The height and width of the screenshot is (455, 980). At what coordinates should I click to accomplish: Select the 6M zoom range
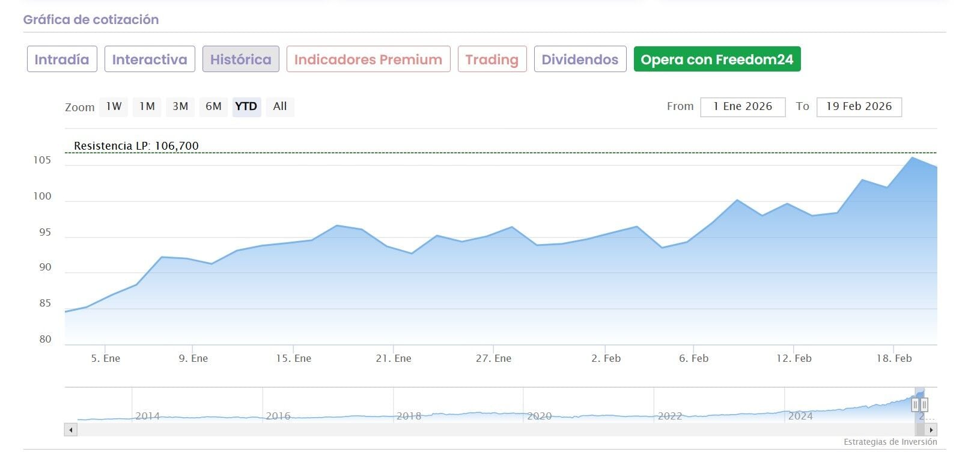[x=213, y=106]
